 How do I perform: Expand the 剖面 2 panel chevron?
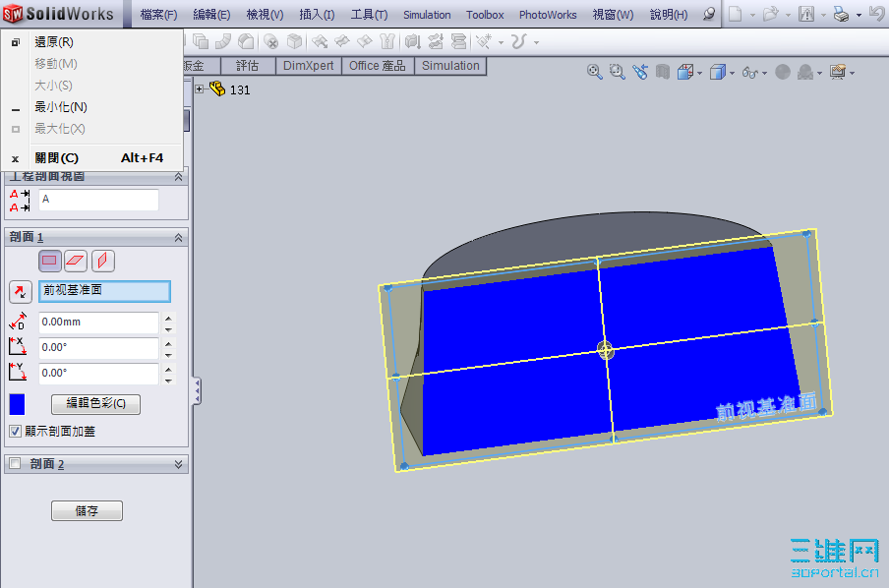pyautogui.click(x=178, y=464)
